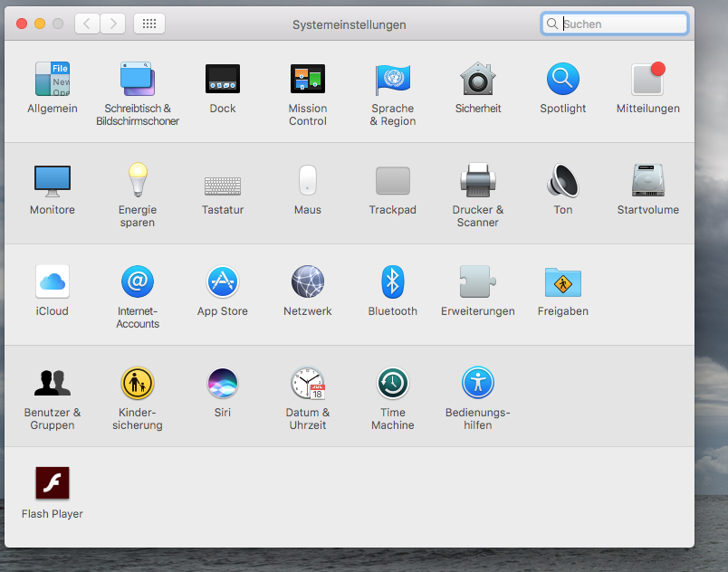The width and height of the screenshot is (728, 572).
Task: Click the back navigation arrow button
Action: [x=87, y=24]
